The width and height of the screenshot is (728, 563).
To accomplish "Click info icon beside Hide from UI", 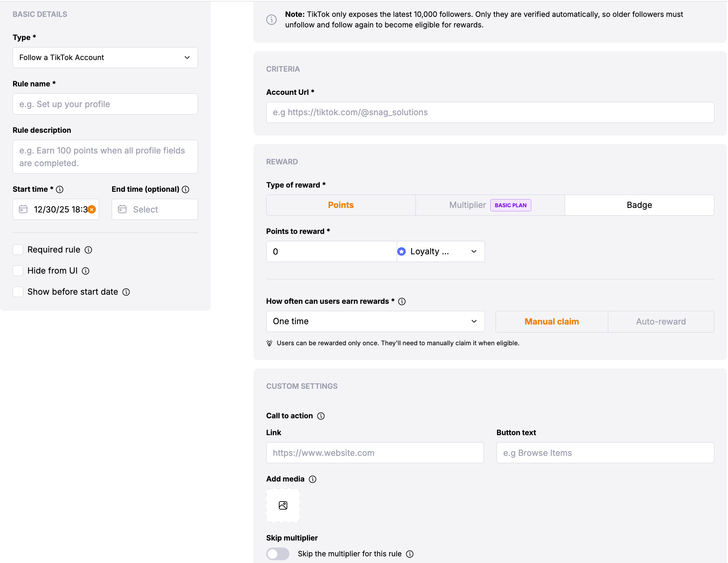I will click(85, 271).
